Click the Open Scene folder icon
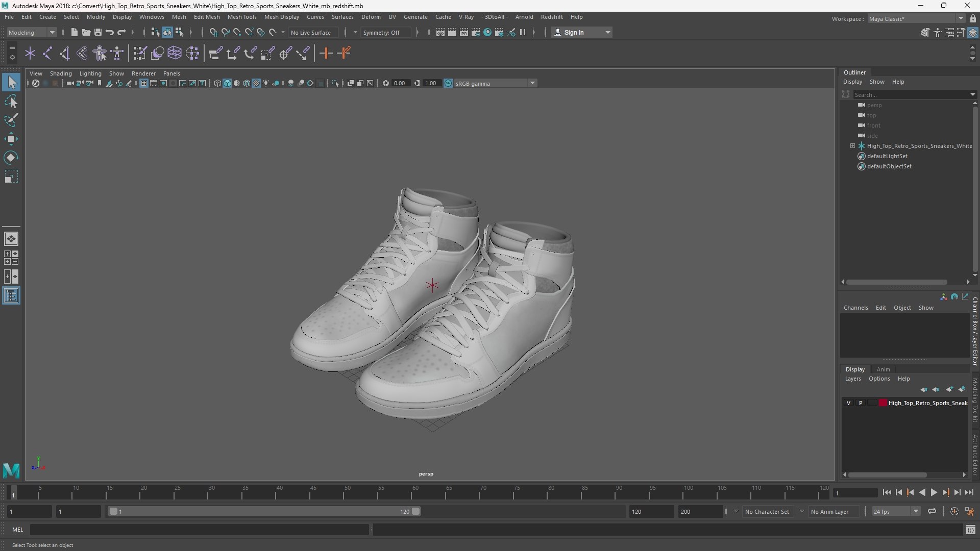The width and height of the screenshot is (980, 551). pos(86,32)
